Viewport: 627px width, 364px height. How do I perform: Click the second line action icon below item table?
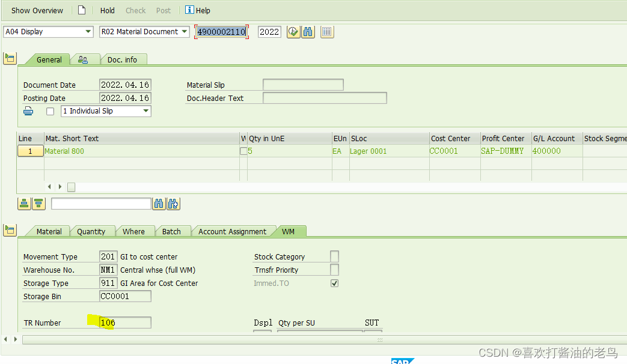[39, 204]
